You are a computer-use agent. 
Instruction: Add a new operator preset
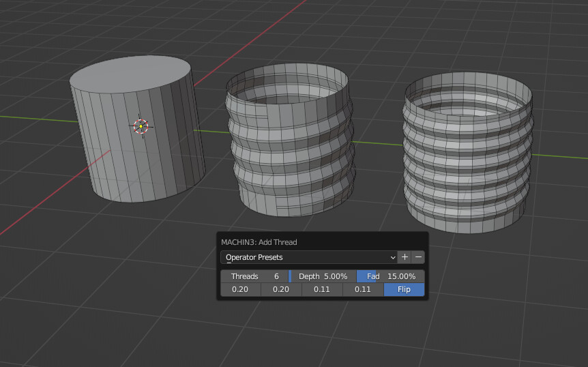(405, 257)
